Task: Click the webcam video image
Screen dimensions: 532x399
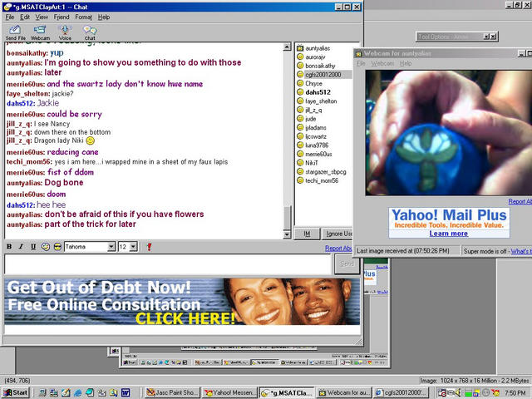Action: click(x=449, y=133)
